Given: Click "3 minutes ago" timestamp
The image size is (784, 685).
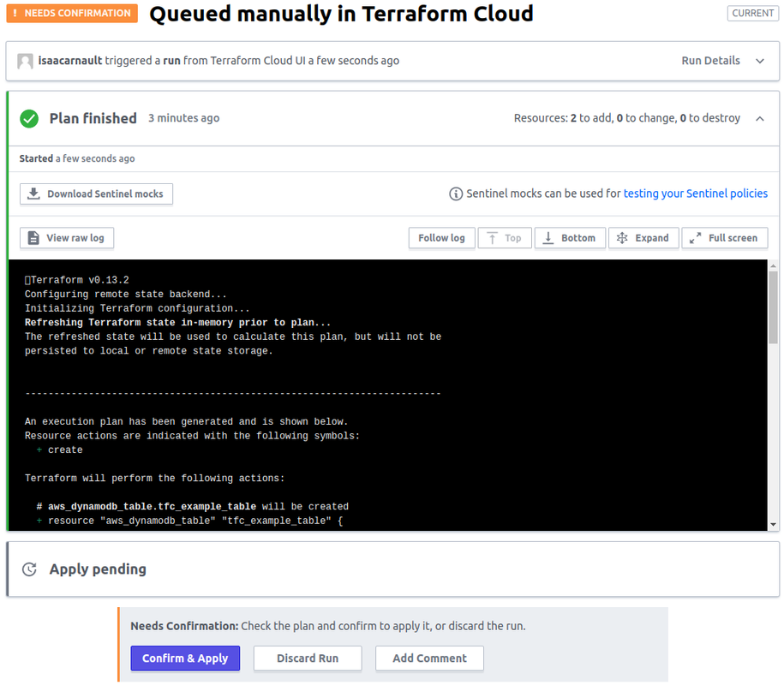Looking at the screenshot, I should click(x=183, y=118).
